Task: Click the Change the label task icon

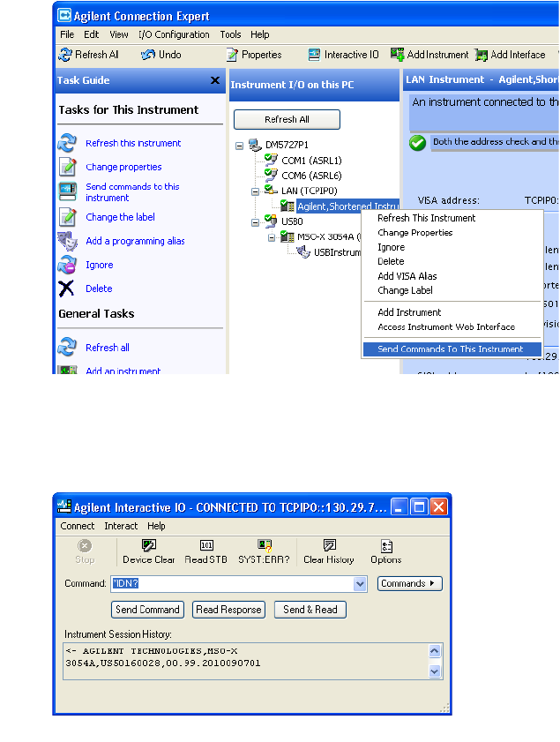Action: coord(67,217)
